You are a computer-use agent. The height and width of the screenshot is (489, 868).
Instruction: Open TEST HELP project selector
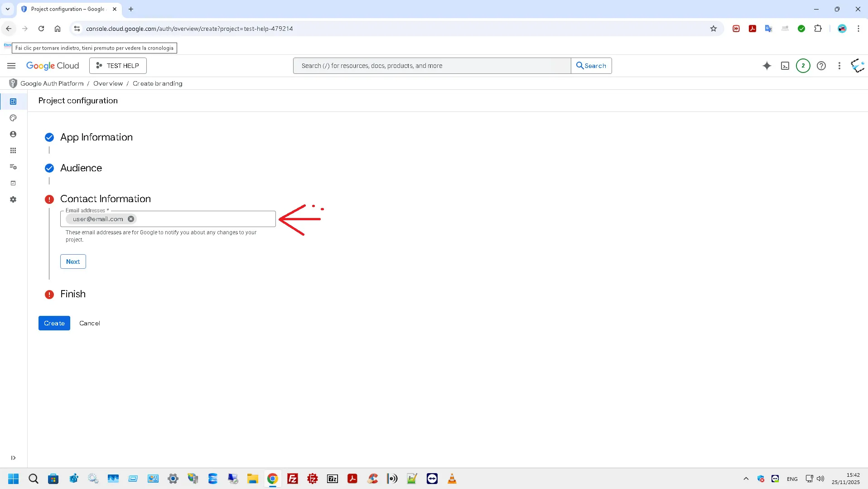[x=118, y=66]
